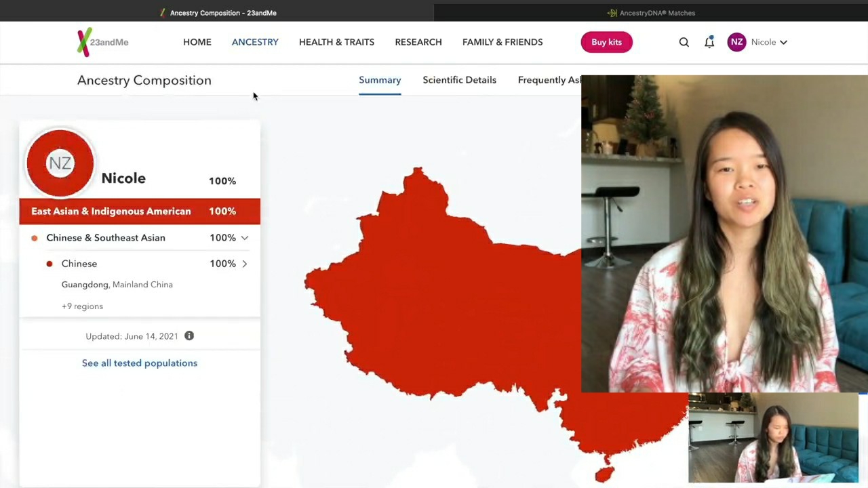This screenshot has height=488, width=868.
Task: Click the info icon beside updated date
Action: coord(189,336)
